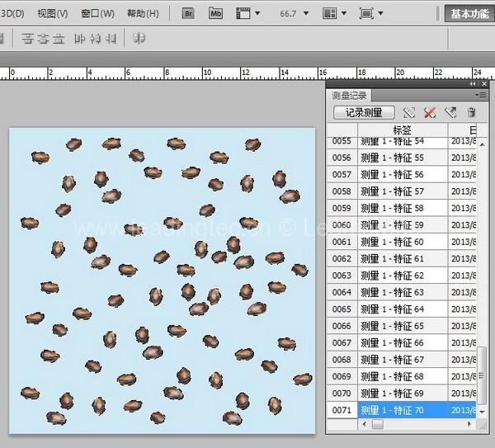This screenshot has height=448, width=495.
Task: Open the measurement log panel options menu
Action: [x=482, y=96]
